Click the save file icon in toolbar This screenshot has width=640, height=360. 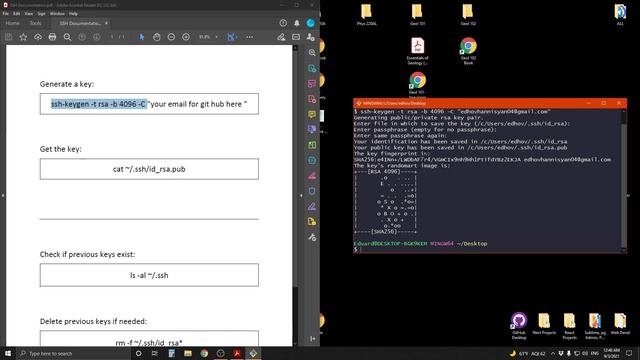coord(9,37)
